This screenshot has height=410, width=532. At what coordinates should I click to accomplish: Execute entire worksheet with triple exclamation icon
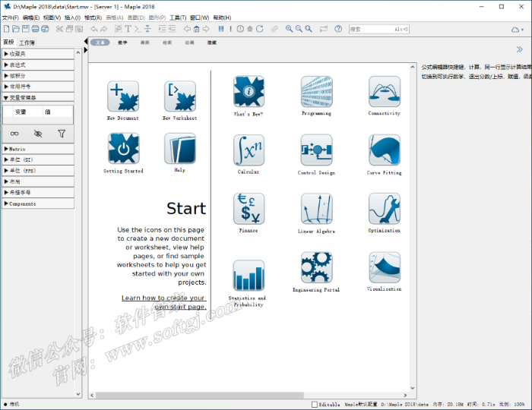221,29
